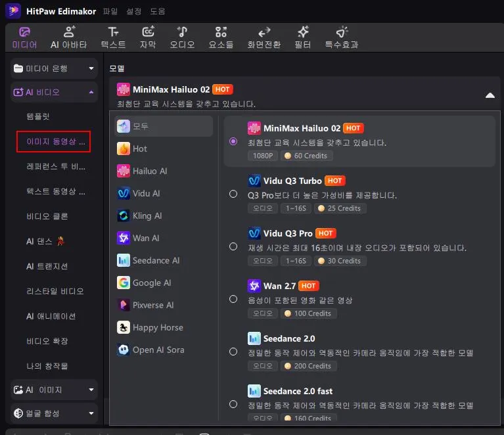504x435 pixels.
Task: Open 템플릿 in the sidebar
Action: click(38, 116)
